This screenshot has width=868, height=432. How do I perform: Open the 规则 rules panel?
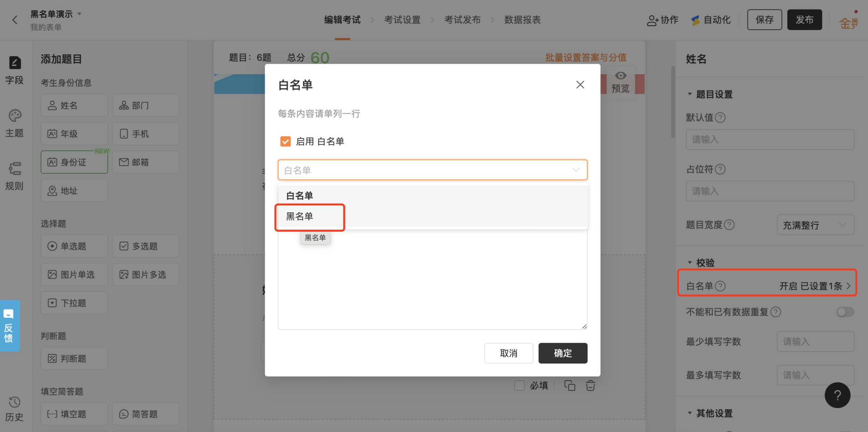pyautogui.click(x=15, y=176)
